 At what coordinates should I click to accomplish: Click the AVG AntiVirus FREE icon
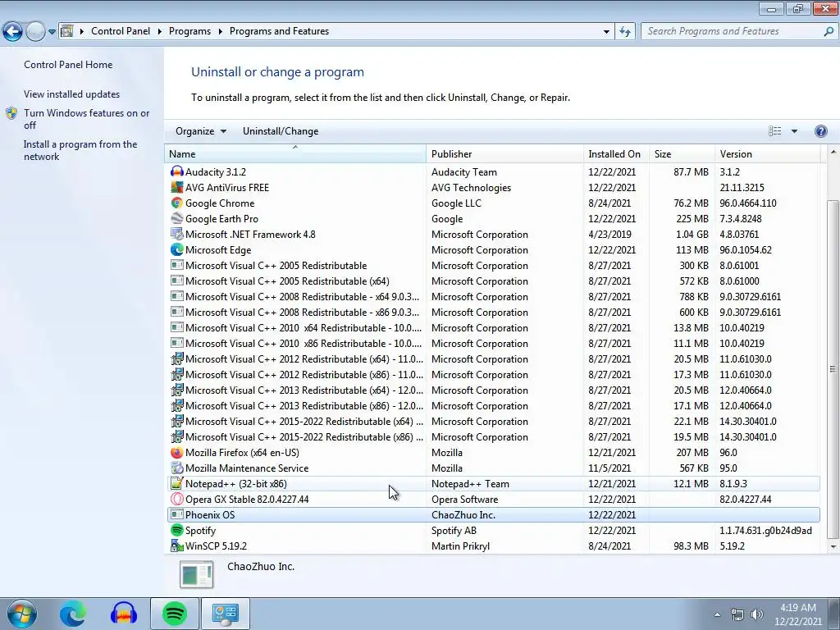coord(177,187)
